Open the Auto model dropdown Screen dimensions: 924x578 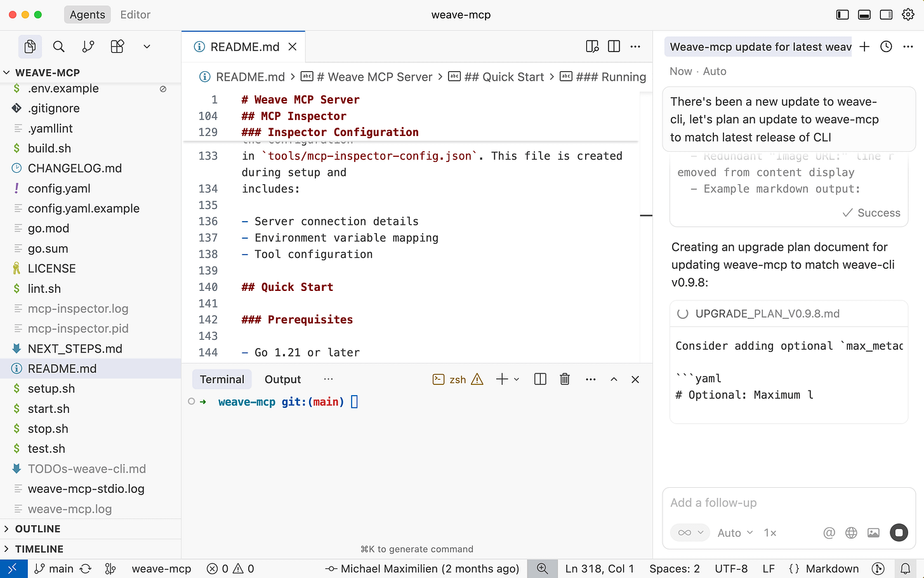(736, 533)
